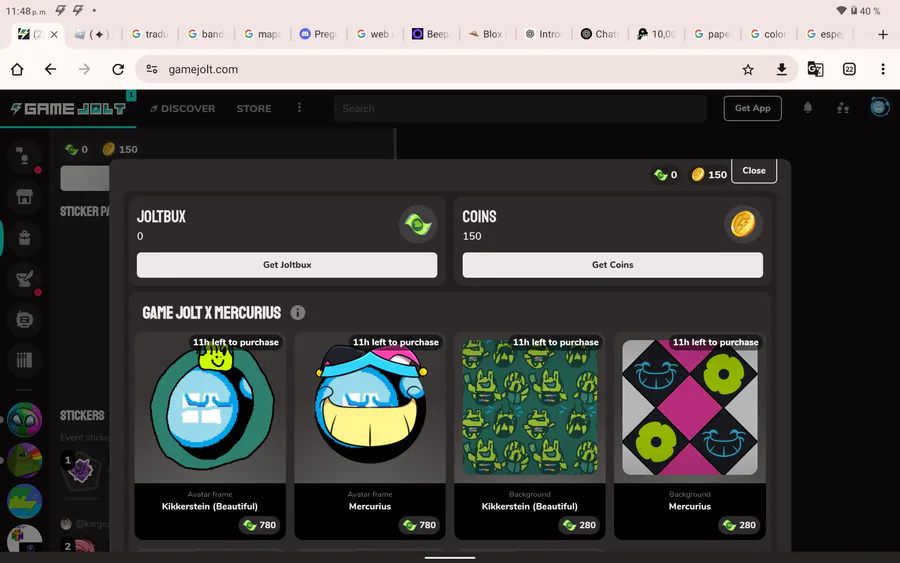Image resolution: width=900 pixels, height=563 pixels.
Task: Switch to the 'color' browser tab
Action: click(769, 34)
